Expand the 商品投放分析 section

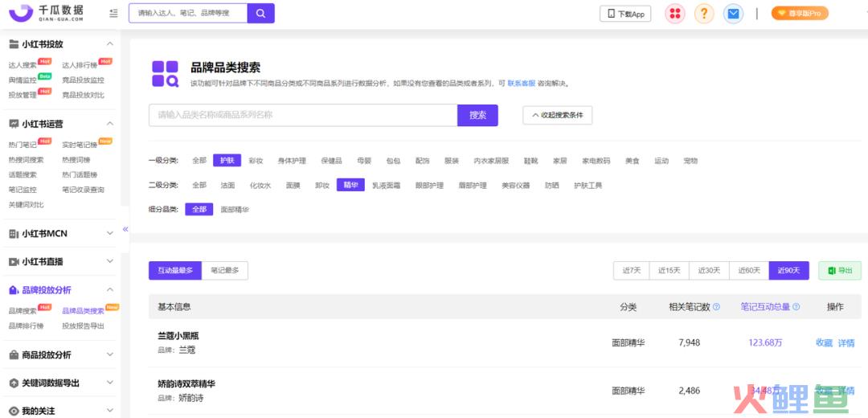(x=110, y=354)
